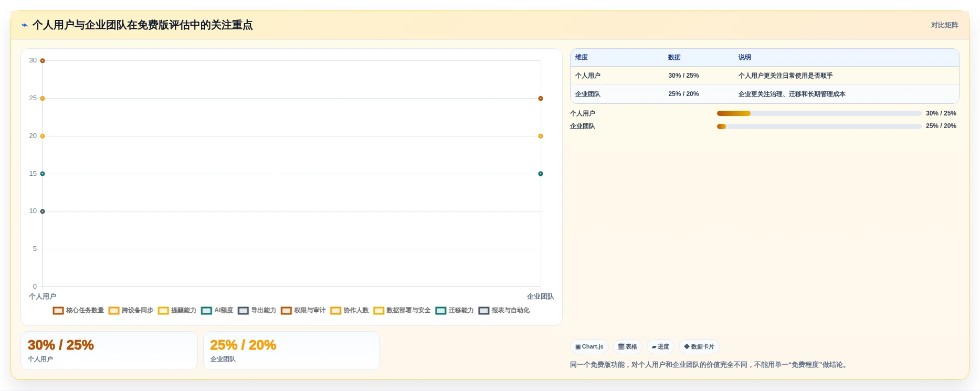Click the footer note about 免费程度
Screen dimensions: 980x391
point(710,365)
